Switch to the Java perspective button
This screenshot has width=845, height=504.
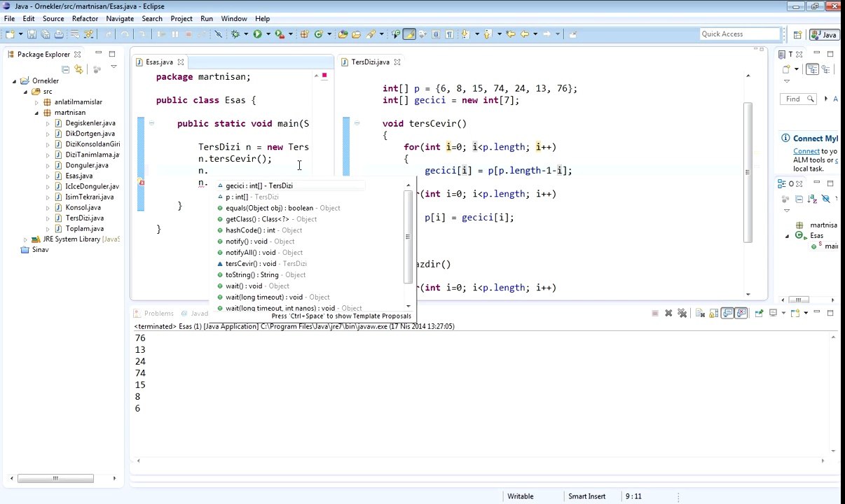pos(825,34)
